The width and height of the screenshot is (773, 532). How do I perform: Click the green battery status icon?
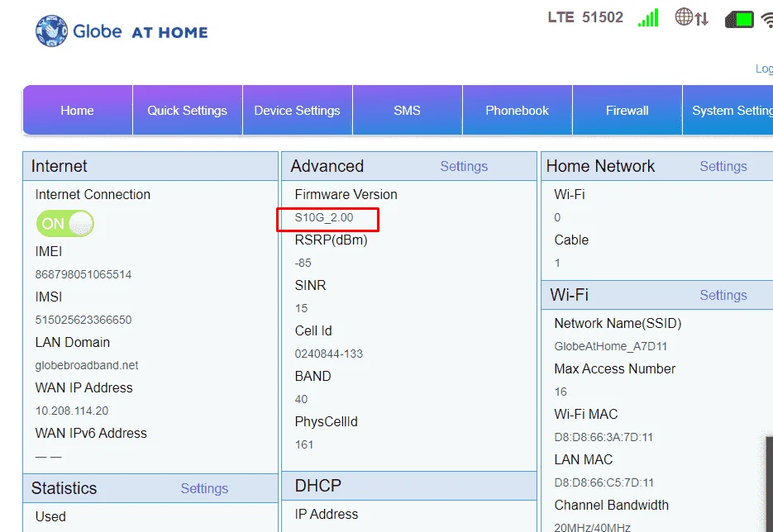click(739, 19)
